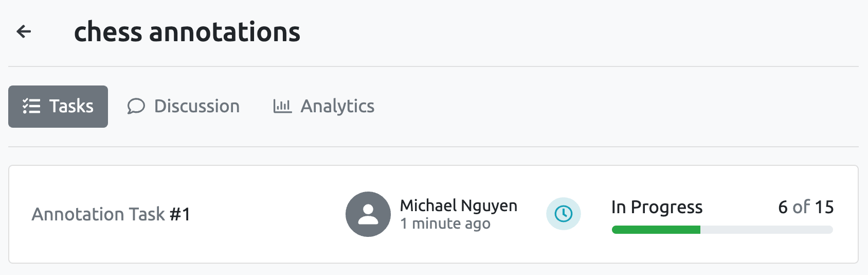This screenshot has width=868, height=275.
Task: Click the In Progress status label
Action: click(x=657, y=207)
